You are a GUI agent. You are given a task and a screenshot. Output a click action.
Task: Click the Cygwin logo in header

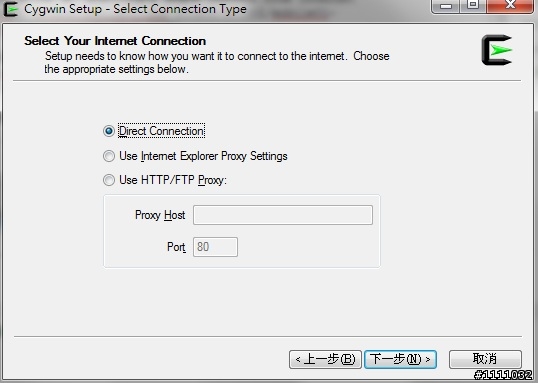496,50
